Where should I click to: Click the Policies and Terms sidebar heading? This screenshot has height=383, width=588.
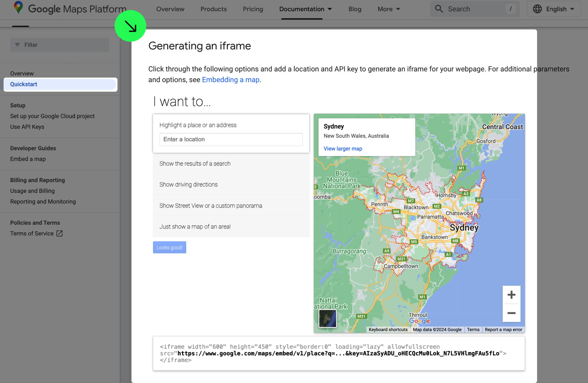click(35, 223)
